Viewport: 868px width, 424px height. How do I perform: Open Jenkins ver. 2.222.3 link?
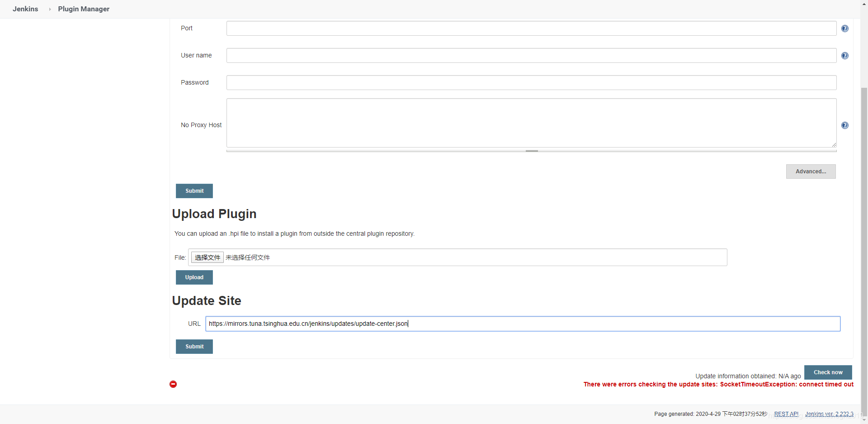(x=829, y=414)
